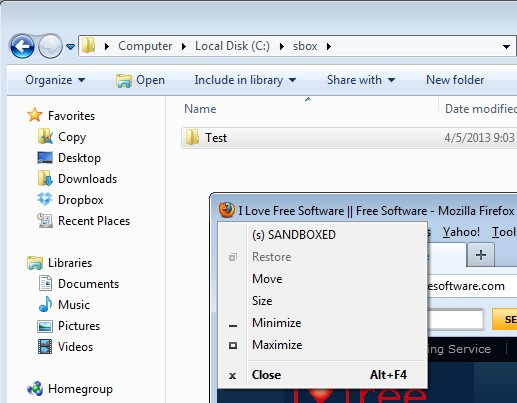The image size is (517, 403).
Task: Expand the root chevron before Computer
Action: click(x=107, y=46)
